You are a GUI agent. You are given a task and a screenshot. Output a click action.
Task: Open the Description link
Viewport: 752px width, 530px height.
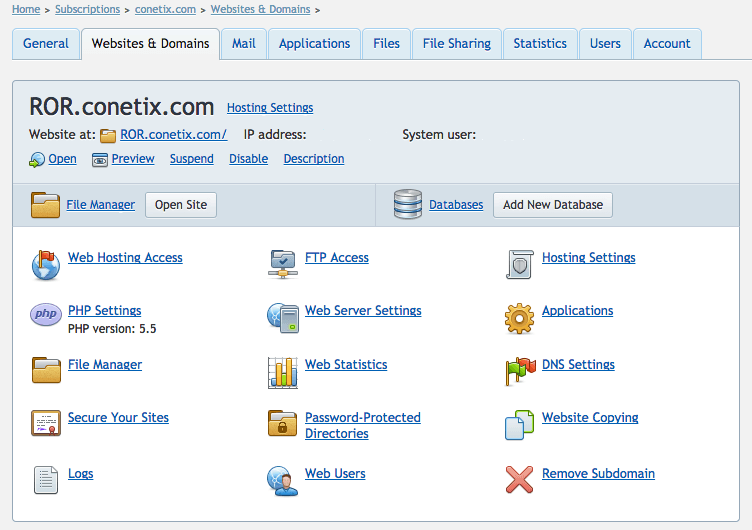(314, 159)
